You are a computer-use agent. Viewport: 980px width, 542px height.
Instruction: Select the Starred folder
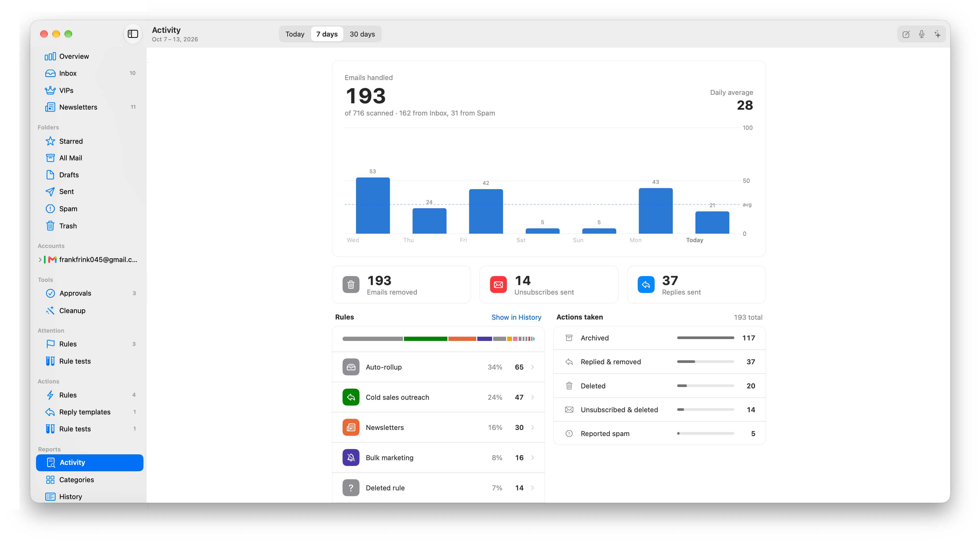[90, 141]
